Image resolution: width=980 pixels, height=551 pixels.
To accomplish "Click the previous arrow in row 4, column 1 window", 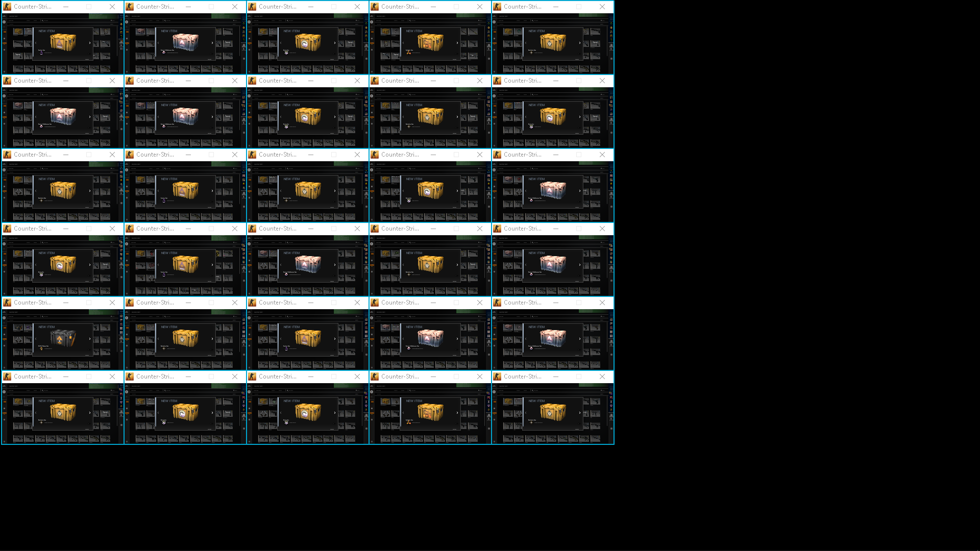I will pyautogui.click(x=36, y=265).
